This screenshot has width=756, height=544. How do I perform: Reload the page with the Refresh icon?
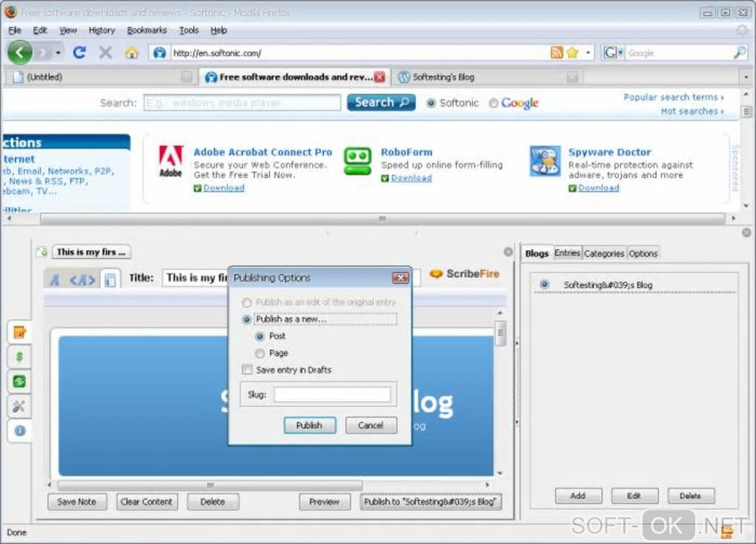pyautogui.click(x=79, y=52)
